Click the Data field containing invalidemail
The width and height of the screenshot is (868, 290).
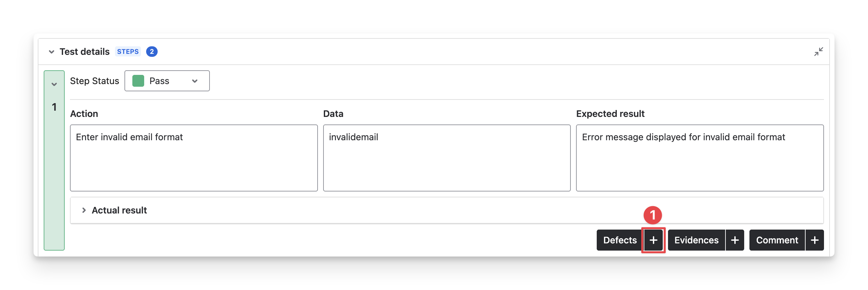click(x=446, y=158)
